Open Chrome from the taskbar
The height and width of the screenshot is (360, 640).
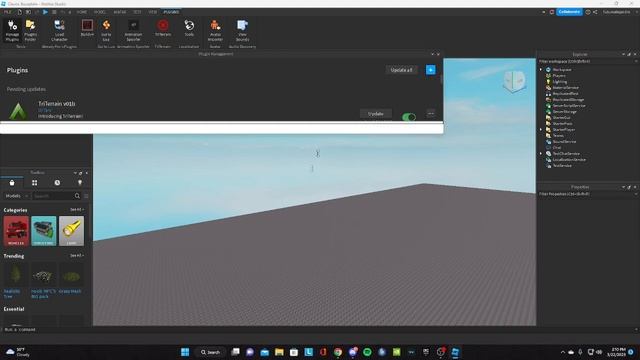338,352
